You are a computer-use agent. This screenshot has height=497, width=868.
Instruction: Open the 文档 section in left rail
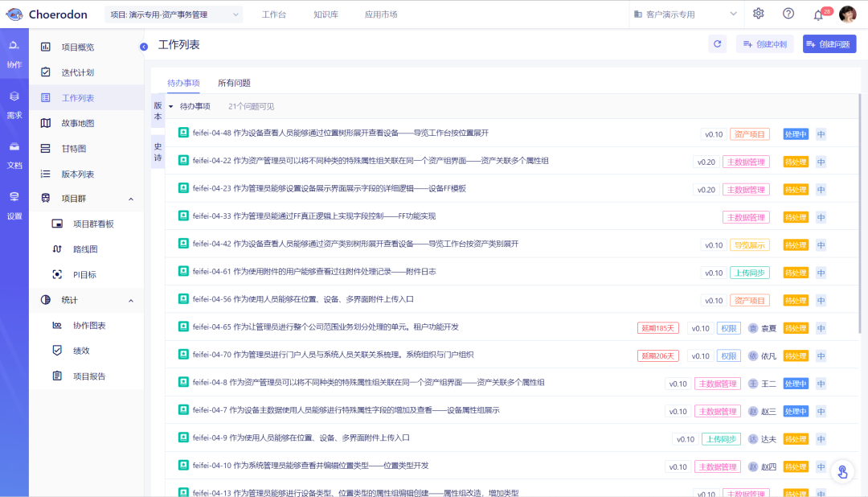[14, 156]
